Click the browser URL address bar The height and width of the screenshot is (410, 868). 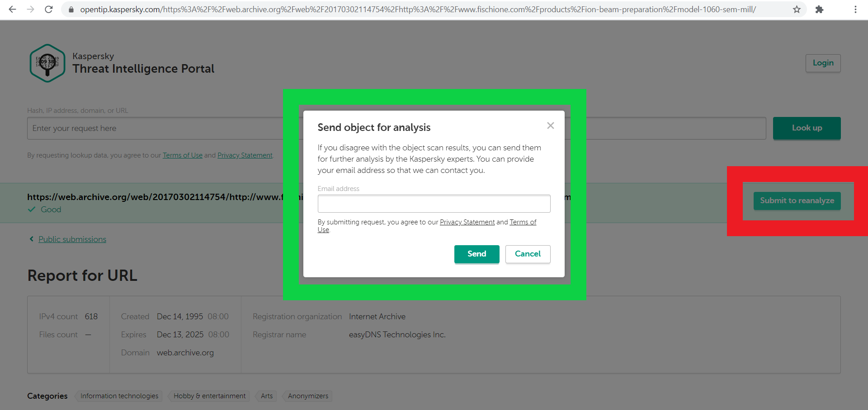[x=434, y=9]
